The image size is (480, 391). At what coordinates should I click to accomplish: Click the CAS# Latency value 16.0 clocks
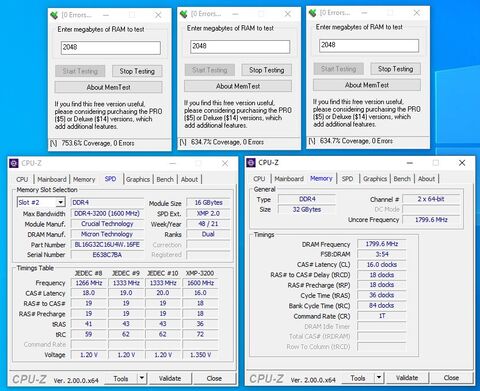coord(382,265)
